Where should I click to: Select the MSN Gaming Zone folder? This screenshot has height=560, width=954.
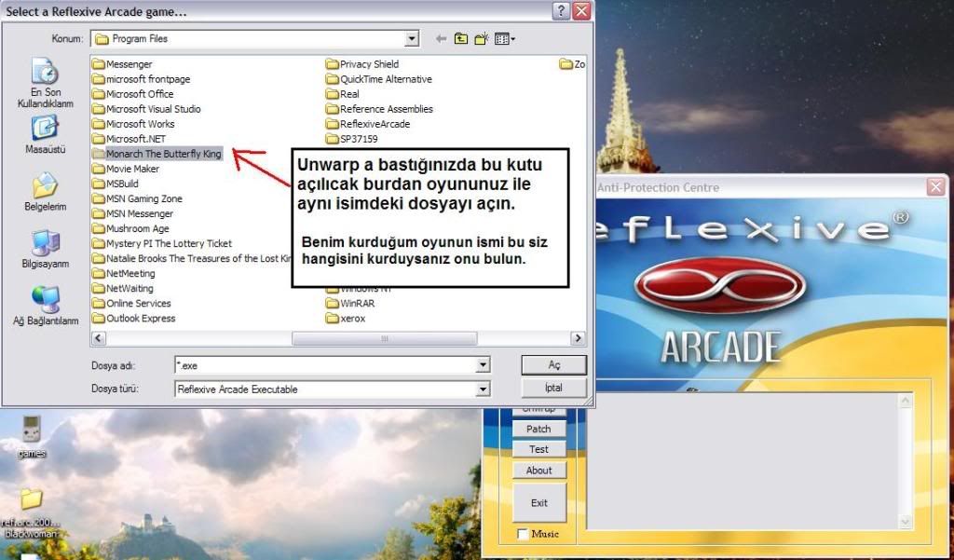137,198
